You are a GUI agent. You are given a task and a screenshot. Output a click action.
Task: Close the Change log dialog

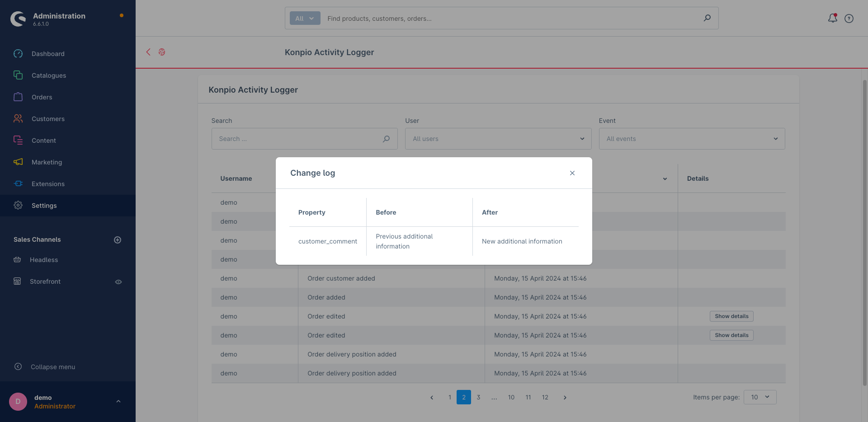572,173
